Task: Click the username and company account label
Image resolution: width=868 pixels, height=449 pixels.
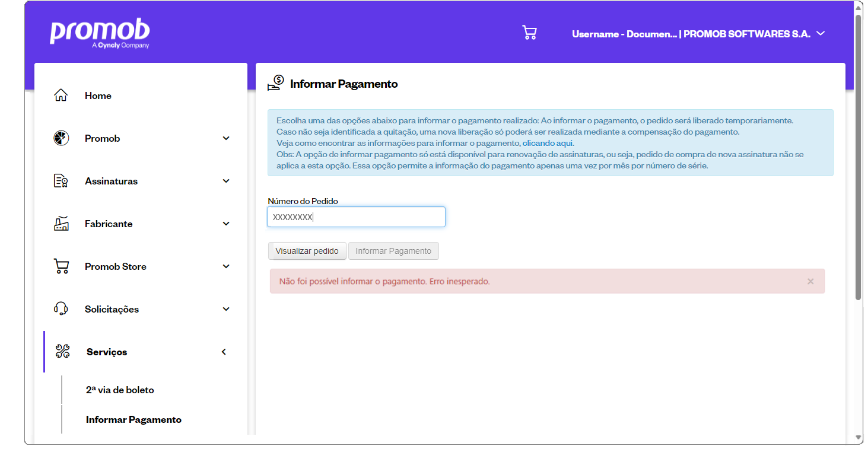Action: (x=691, y=34)
